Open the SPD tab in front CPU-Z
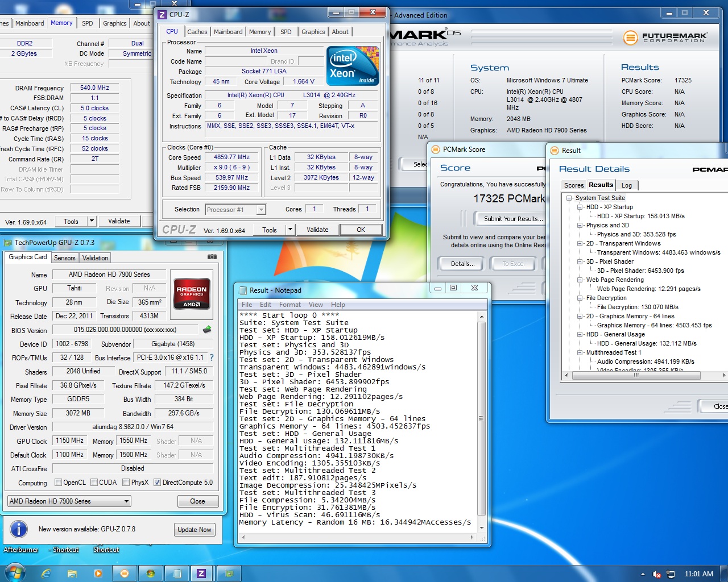 tap(286, 32)
